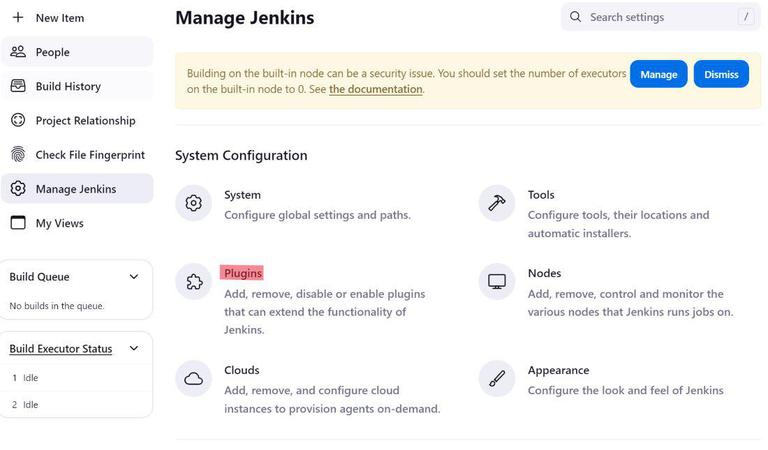Click the Build History icon
This screenshot has height=450, width=768.
pyautogui.click(x=18, y=86)
